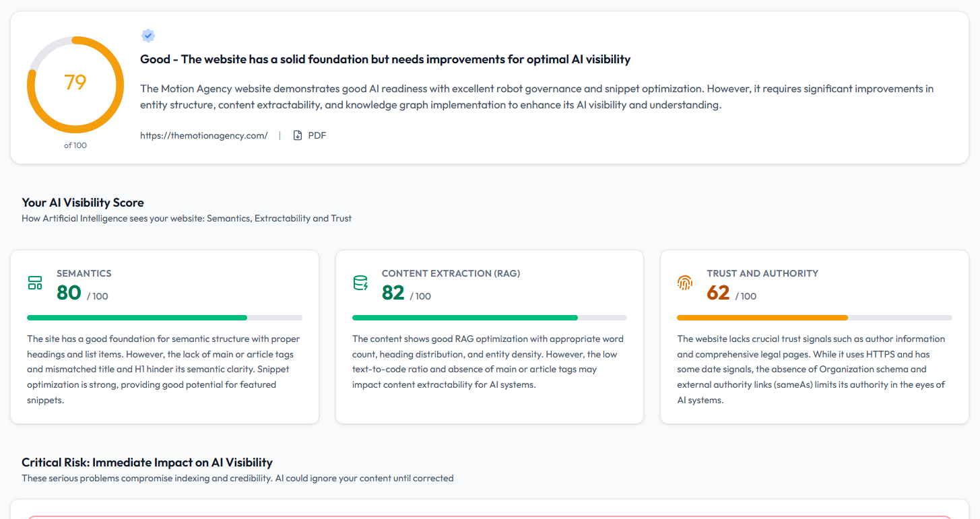Select the Semantics score of 80
This screenshot has width=980, height=519.
click(69, 293)
